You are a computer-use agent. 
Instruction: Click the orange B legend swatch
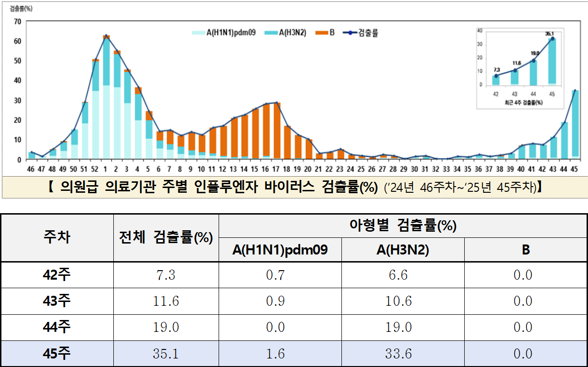(x=321, y=33)
